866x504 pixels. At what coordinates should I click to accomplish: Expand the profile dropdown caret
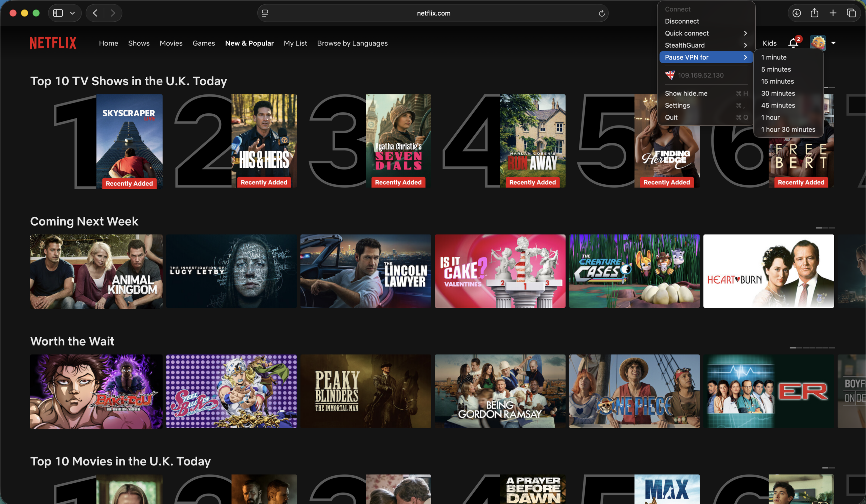pyautogui.click(x=833, y=43)
